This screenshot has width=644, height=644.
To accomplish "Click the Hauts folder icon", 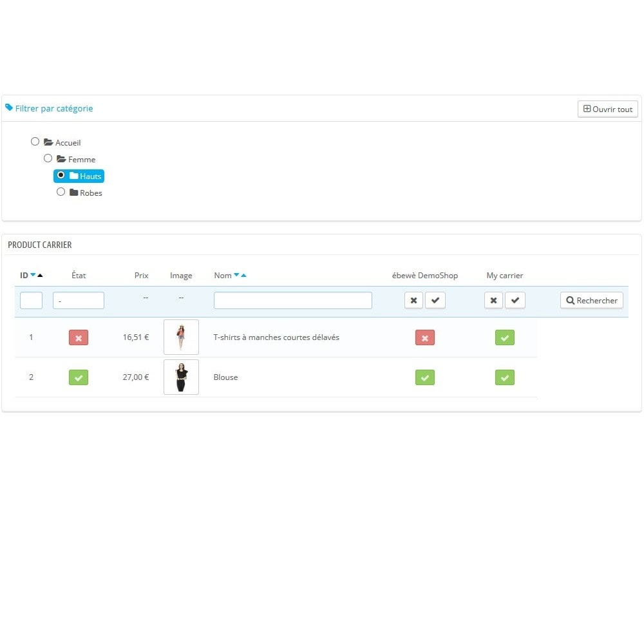I will point(74,176).
